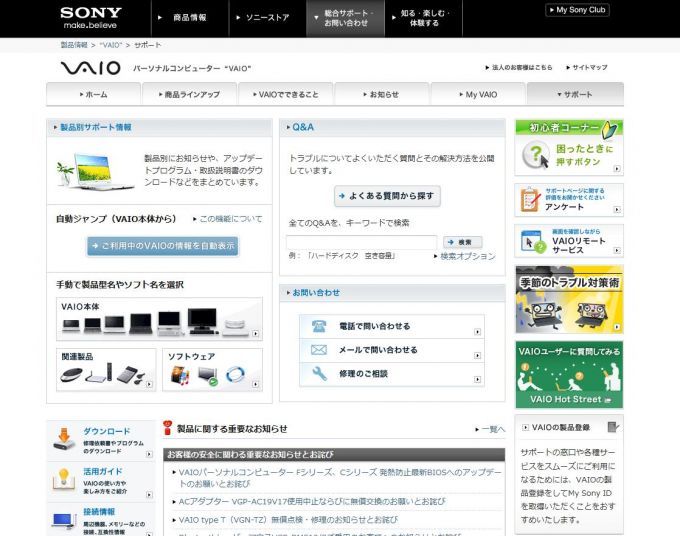Click "VAIO" breadcrumb link

click(x=111, y=45)
